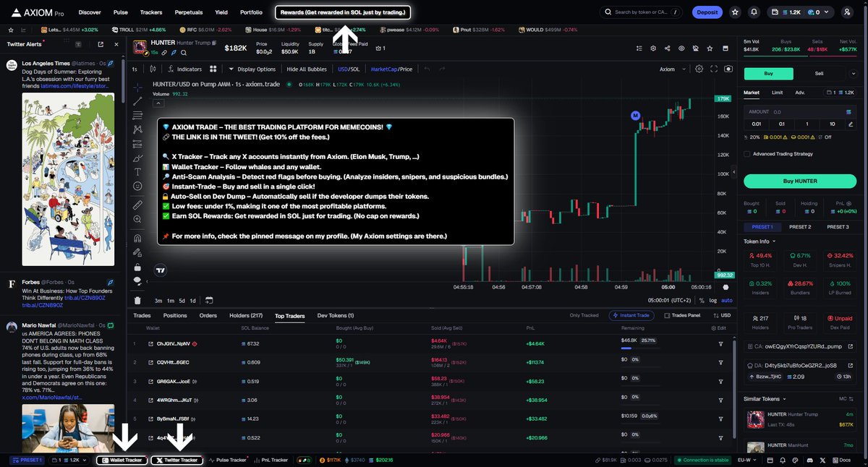This screenshot has width=868, height=467.
Task: Enter fullscreen chart mode
Action: click(x=714, y=69)
